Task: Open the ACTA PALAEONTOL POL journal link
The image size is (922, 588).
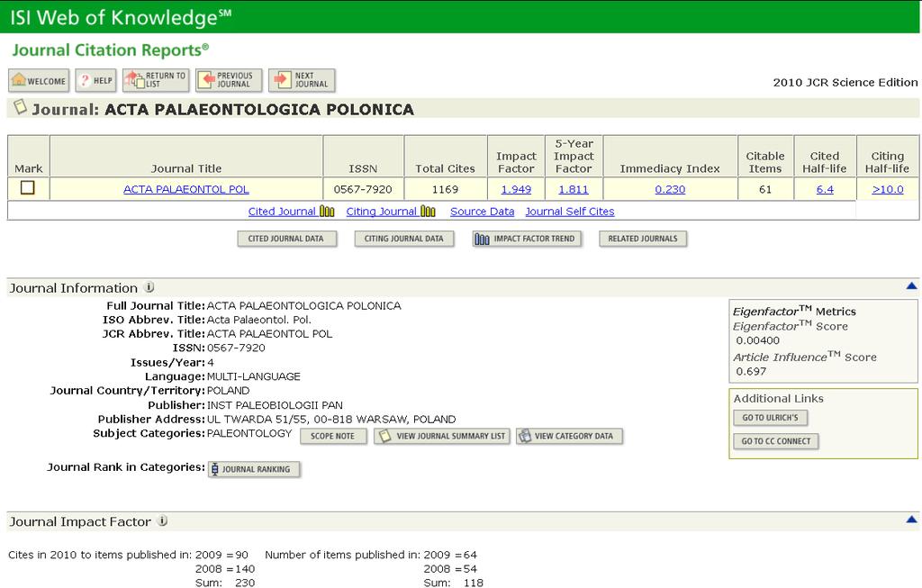Action: (185, 189)
